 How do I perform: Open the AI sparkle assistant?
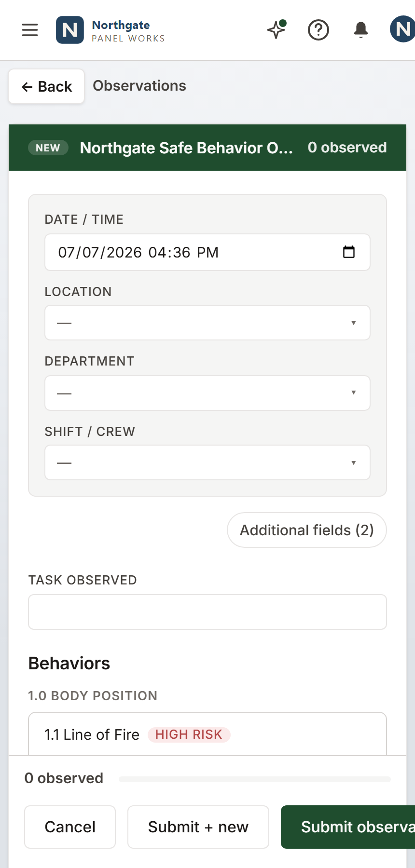pyautogui.click(x=277, y=30)
